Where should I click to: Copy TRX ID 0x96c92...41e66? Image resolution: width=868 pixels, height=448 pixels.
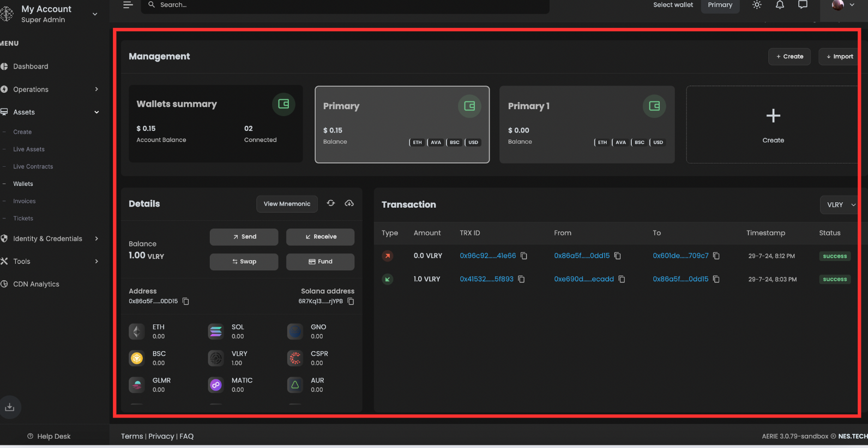point(524,256)
